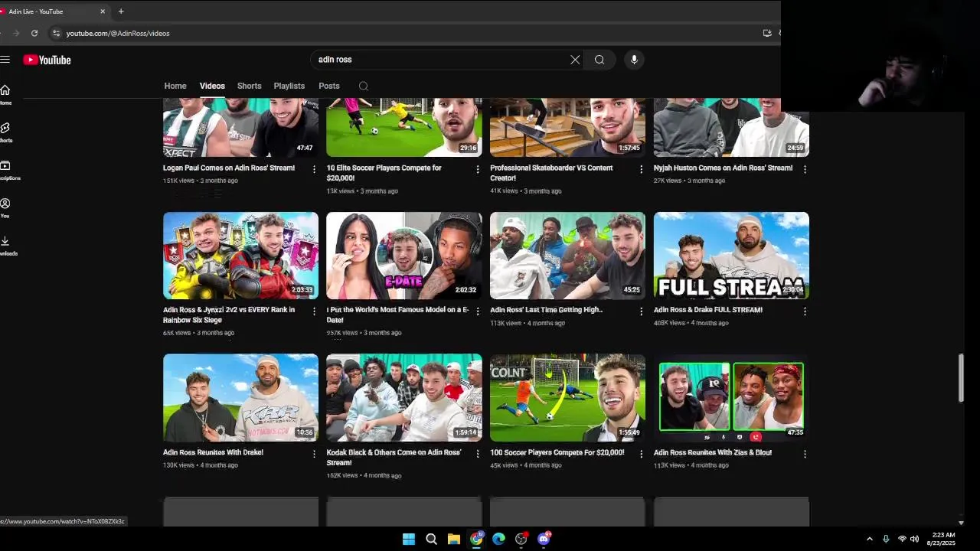Open more options for Reunites With Drake video
This screenshot has width=980, height=551.
pyautogui.click(x=314, y=454)
